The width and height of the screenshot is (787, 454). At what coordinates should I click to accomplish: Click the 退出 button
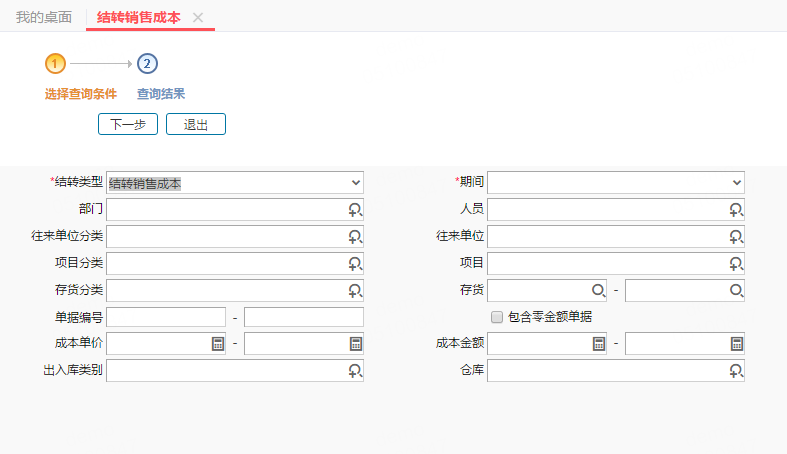[196, 124]
